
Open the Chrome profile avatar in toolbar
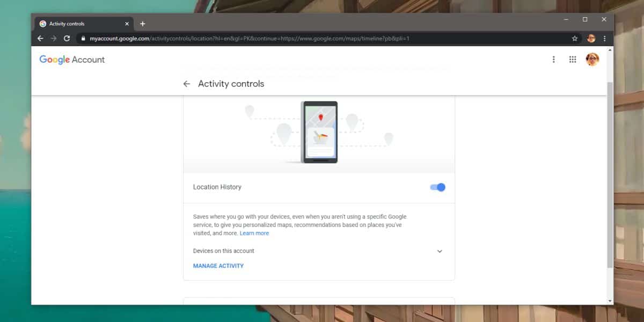pyautogui.click(x=591, y=39)
